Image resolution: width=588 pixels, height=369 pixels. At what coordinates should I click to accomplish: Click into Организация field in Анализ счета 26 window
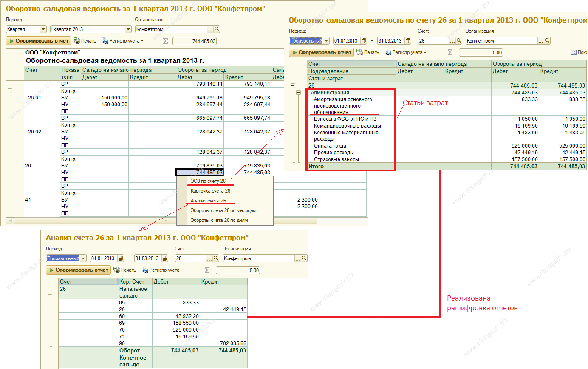(259, 258)
